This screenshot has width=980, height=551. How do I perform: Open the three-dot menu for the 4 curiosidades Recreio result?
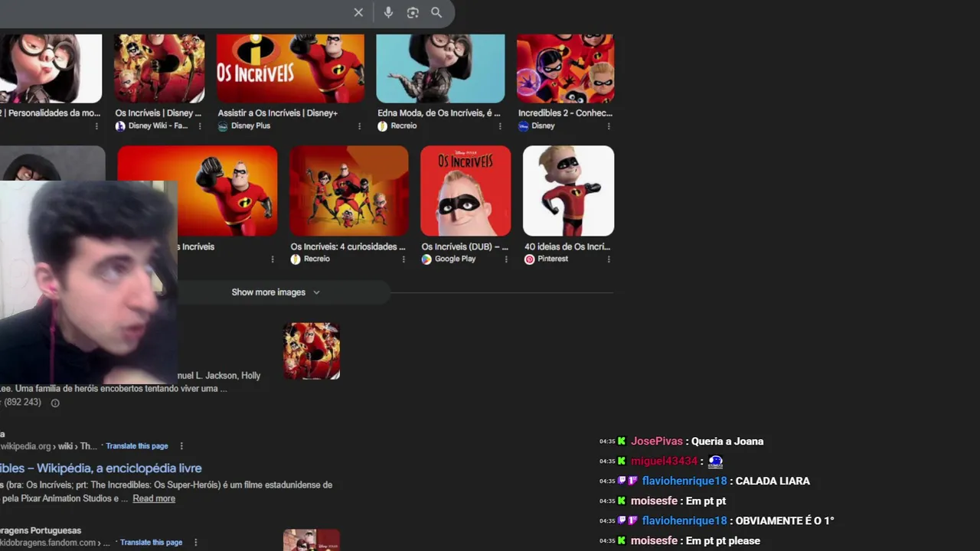coord(403,259)
